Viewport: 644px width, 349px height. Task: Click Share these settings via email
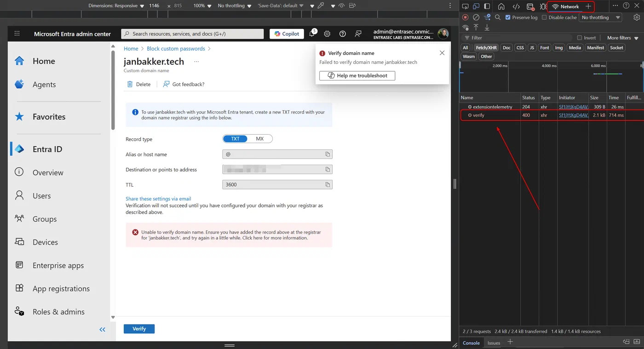pyautogui.click(x=158, y=199)
